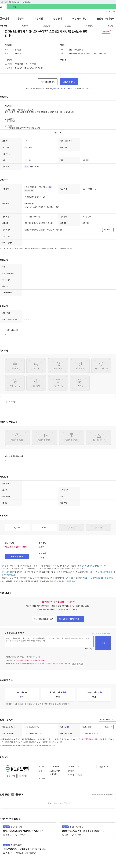Click the 기타 screening method tile
Viewport: 116px width, 868px height.
98,528
